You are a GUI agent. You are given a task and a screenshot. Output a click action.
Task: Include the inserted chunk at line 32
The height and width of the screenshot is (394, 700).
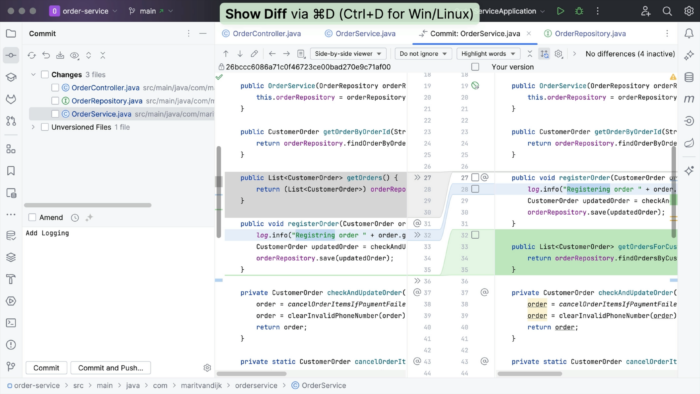(x=475, y=235)
